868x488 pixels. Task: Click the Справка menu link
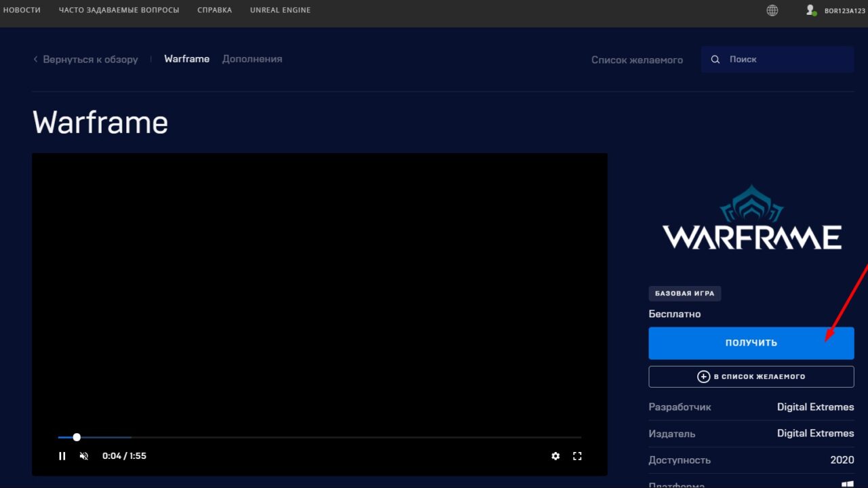(214, 10)
